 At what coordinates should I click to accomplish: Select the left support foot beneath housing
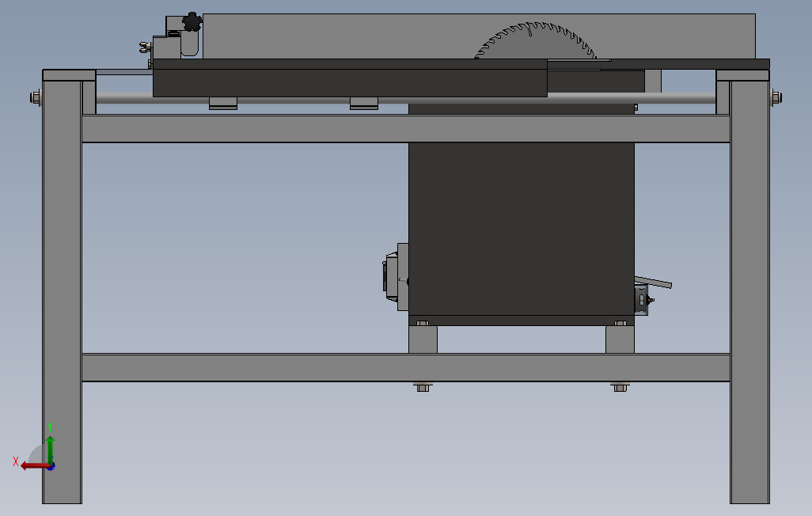(423, 340)
